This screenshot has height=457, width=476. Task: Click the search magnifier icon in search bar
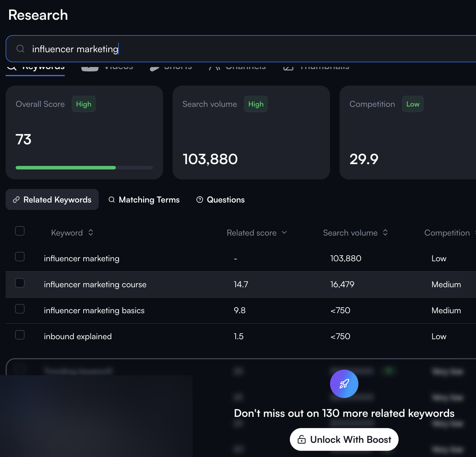click(20, 49)
